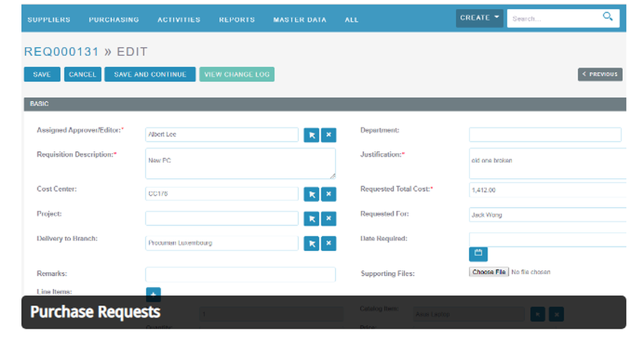Click into the Cost Center field

[x=222, y=194]
